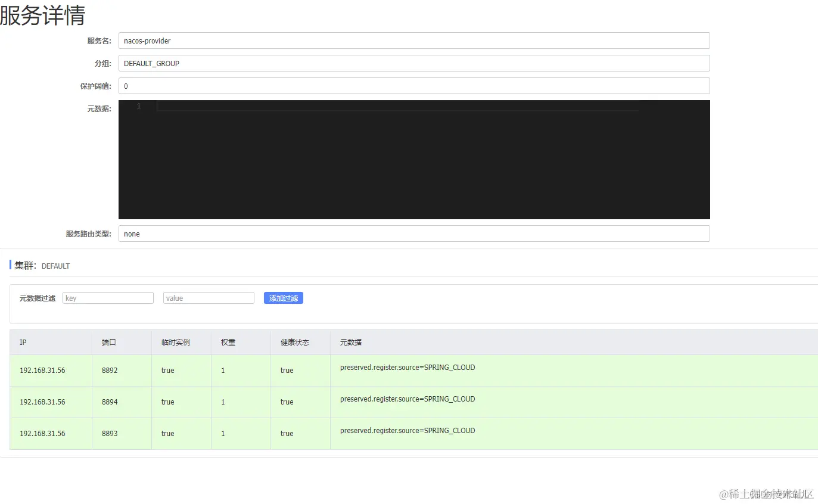Click the 服务名 field containing nacos-provider
Viewport: 818px width, 504px height.
(x=414, y=41)
